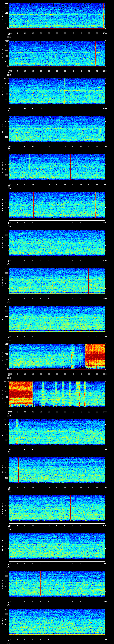The width and height of the screenshot is (114, 644).
Task: Click the spectrogram panel starting at 7:19:00
Action: [57, 129]
